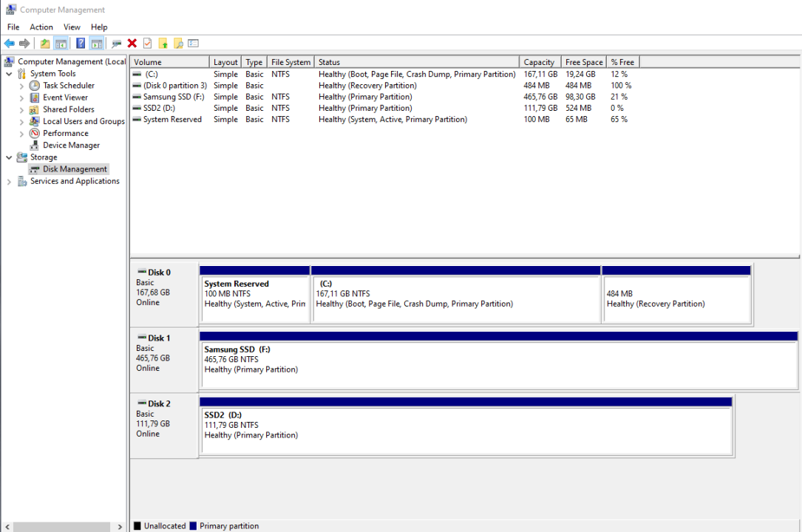Screen dimensions: 802x532
Task: Select Device Manager in the tree
Action: pyautogui.click(x=71, y=146)
